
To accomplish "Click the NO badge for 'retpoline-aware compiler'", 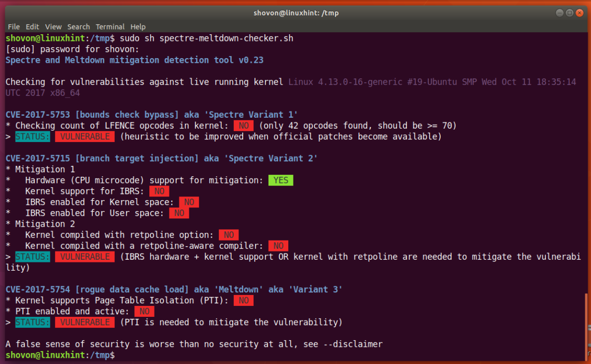I will [x=278, y=246].
